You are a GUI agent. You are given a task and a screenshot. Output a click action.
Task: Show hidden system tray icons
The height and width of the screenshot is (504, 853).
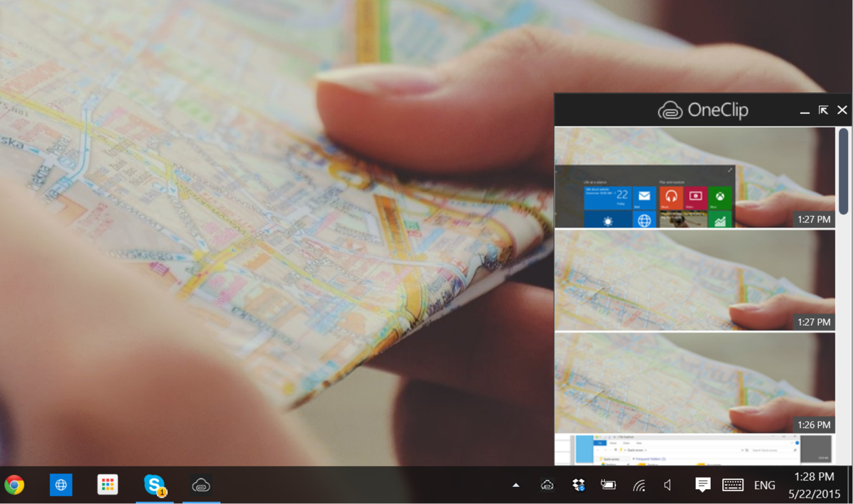coord(516,486)
